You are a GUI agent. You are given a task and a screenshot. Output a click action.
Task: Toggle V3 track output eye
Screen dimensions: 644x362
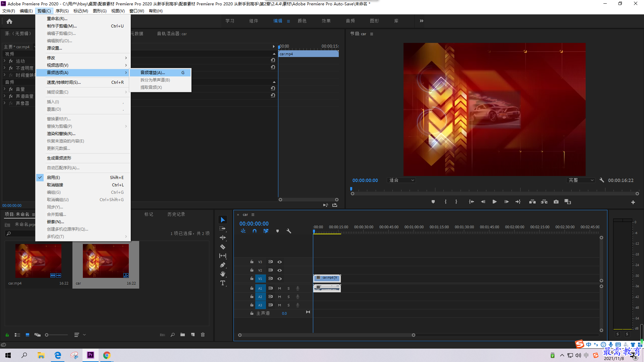(279, 262)
